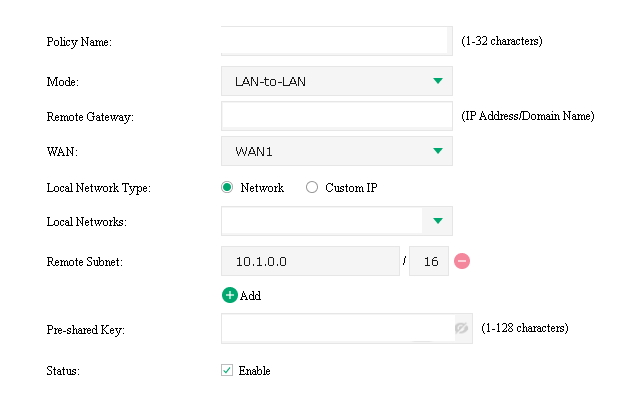Focus the Pre-shared Key input
Viewport: 628px width, 401px height.
coord(336,328)
